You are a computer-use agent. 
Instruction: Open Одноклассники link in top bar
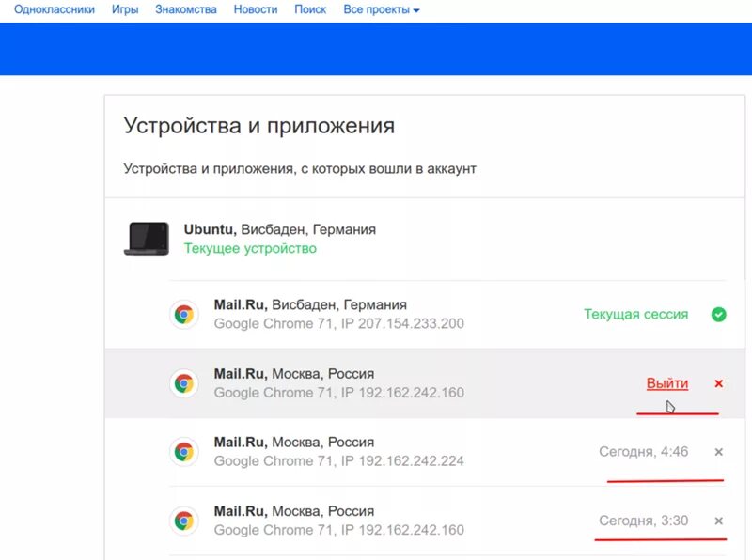coord(55,9)
